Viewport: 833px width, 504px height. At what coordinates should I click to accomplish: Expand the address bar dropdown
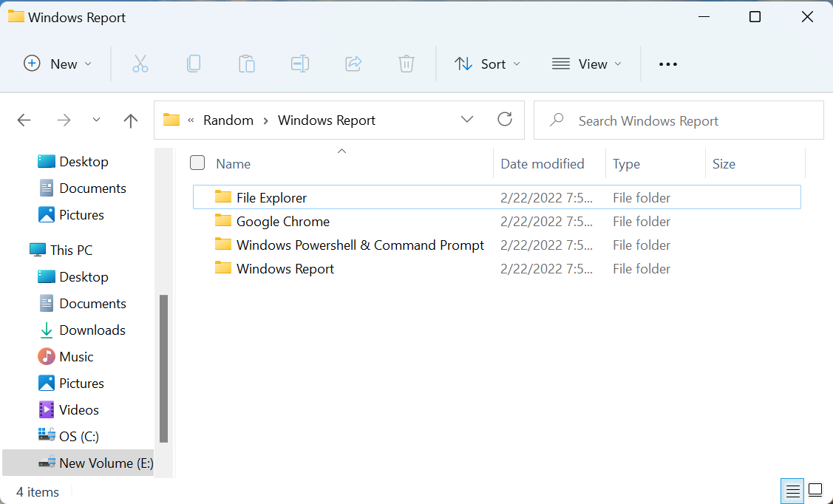point(467,119)
